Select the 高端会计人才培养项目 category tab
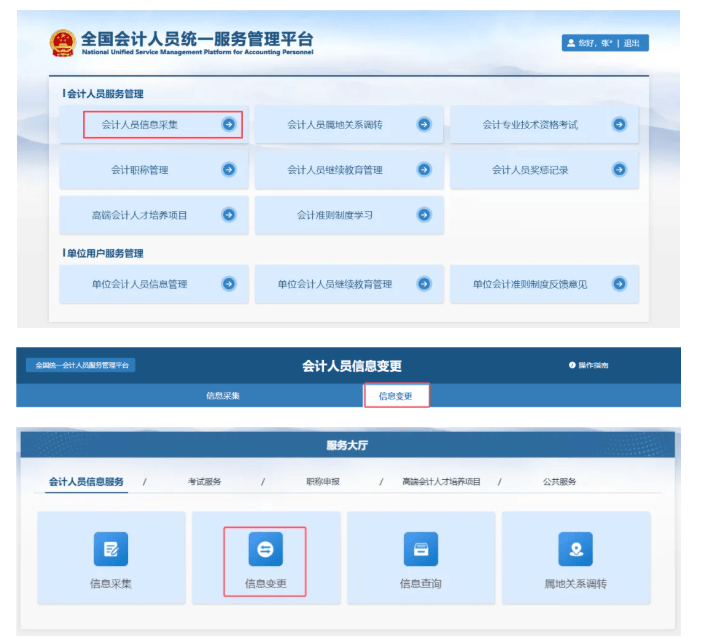 point(441,482)
